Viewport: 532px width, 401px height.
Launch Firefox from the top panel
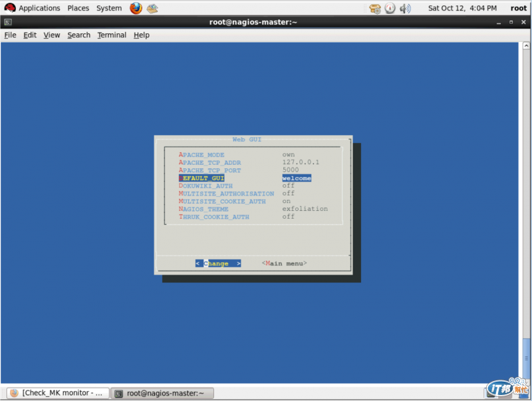tap(136, 8)
